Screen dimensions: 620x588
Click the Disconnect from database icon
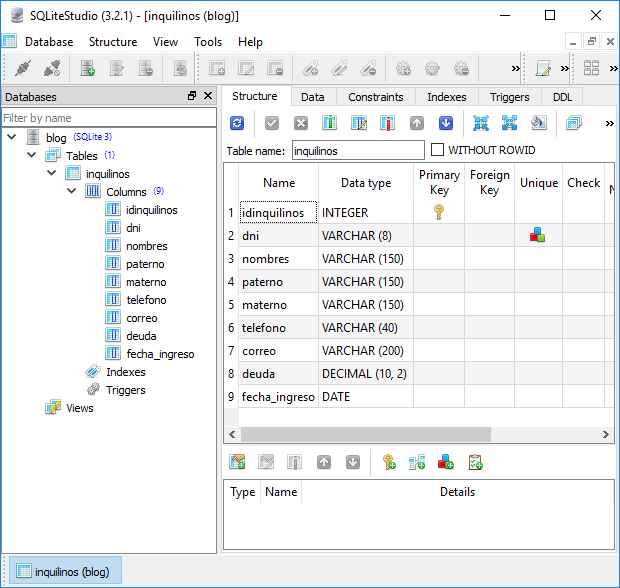coord(52,68)
